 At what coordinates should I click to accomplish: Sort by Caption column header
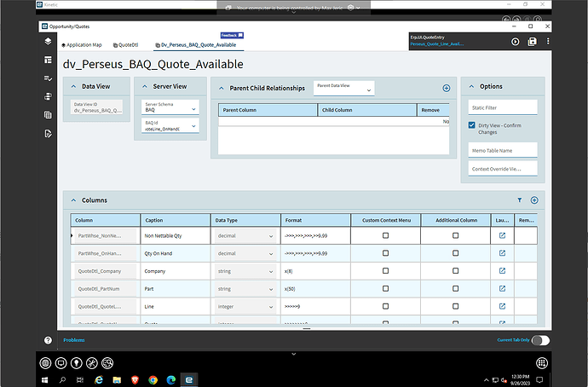176,220
